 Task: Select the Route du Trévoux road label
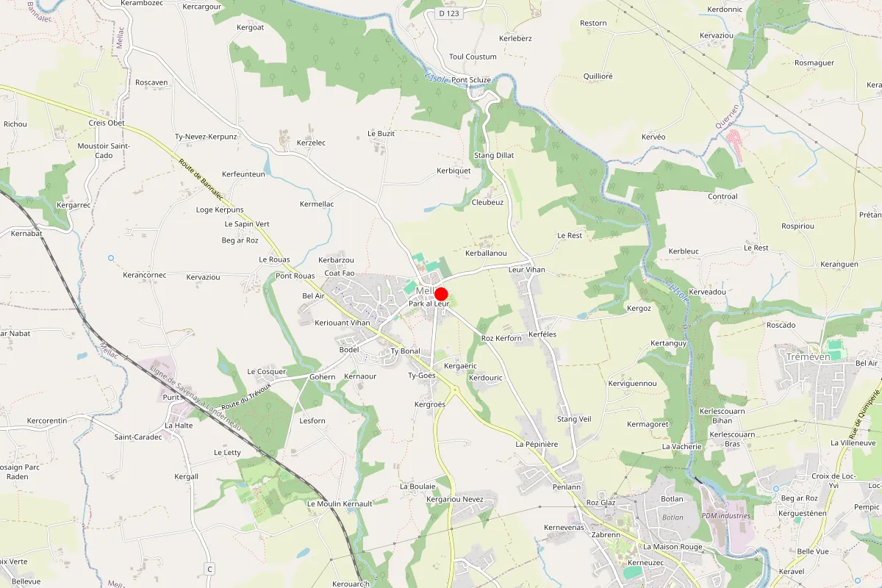point(246,395)
